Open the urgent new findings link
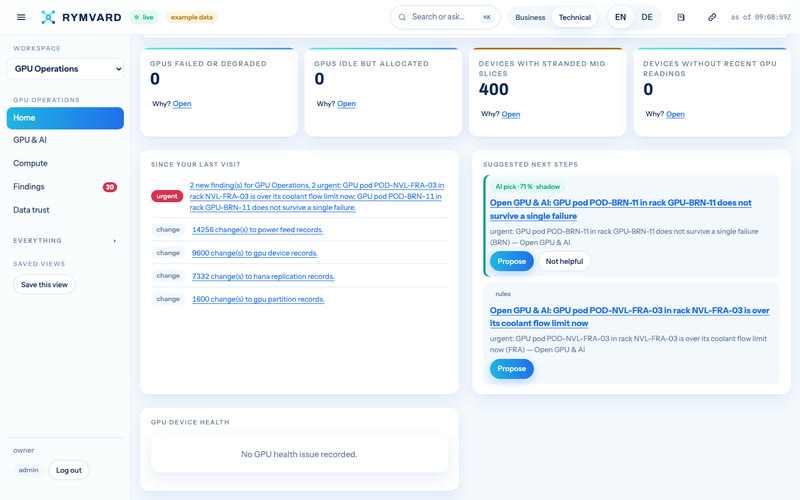 pyautogui.click(x=317, y=196)
